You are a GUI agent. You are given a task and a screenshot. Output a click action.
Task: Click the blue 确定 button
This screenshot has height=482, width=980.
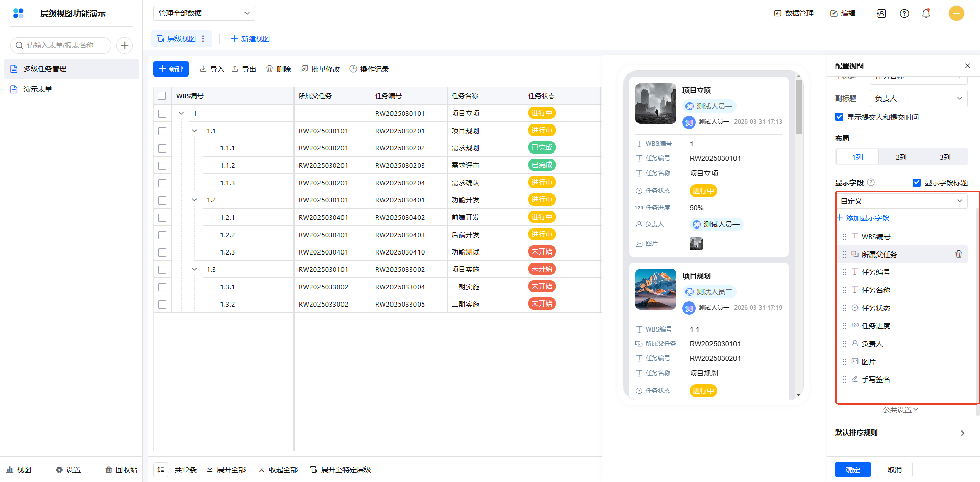point(852,470)
